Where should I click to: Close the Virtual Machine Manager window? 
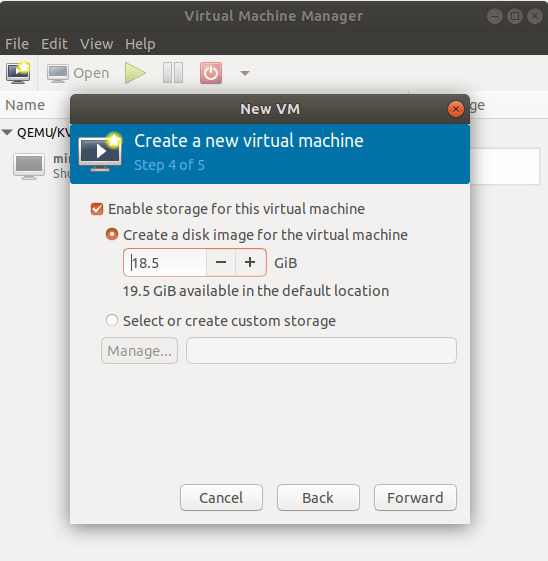coord(535,16)
